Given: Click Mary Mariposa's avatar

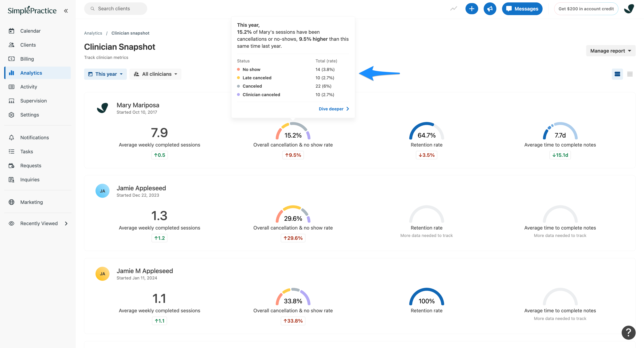Looking at the screenshot, I should pos(103,108).
